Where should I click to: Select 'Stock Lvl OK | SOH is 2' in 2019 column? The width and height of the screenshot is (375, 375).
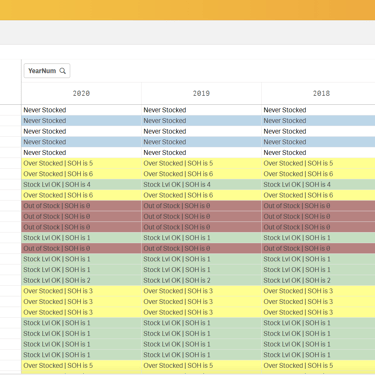point(201,280)
